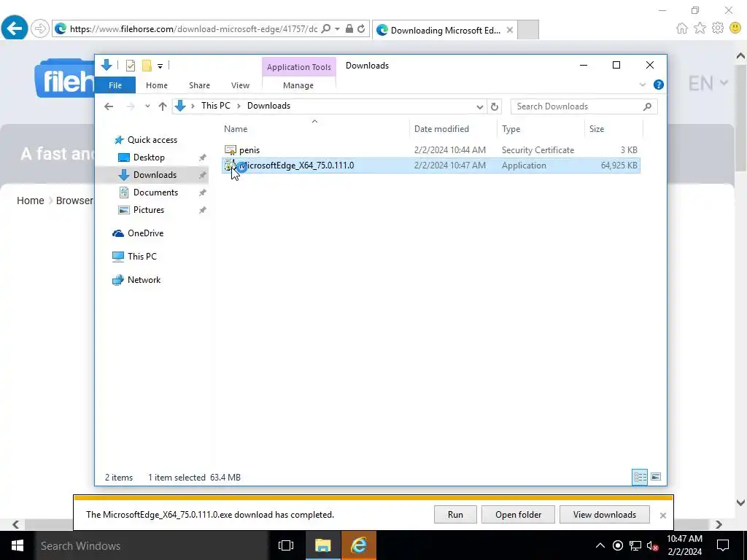Open the EN language dropdown on filehorse

pos(708,84)
